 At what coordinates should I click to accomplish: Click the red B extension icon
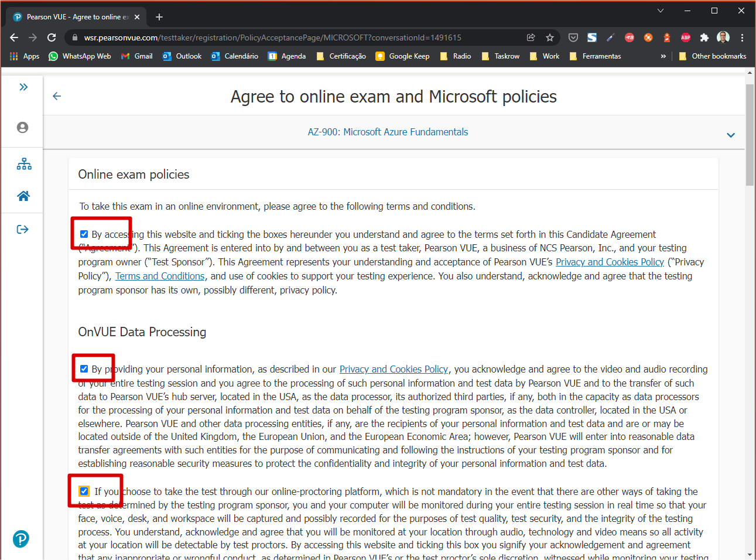(630, 37)
